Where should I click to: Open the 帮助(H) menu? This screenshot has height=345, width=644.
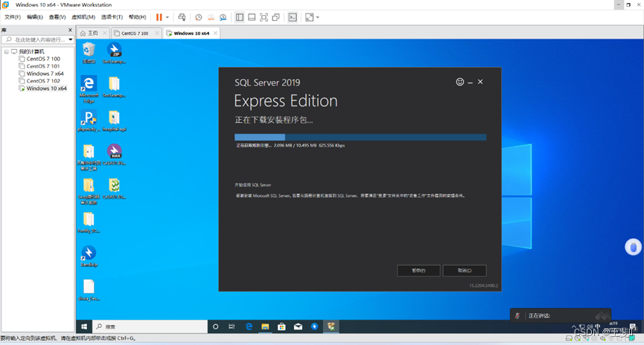(x=137, y=17)
